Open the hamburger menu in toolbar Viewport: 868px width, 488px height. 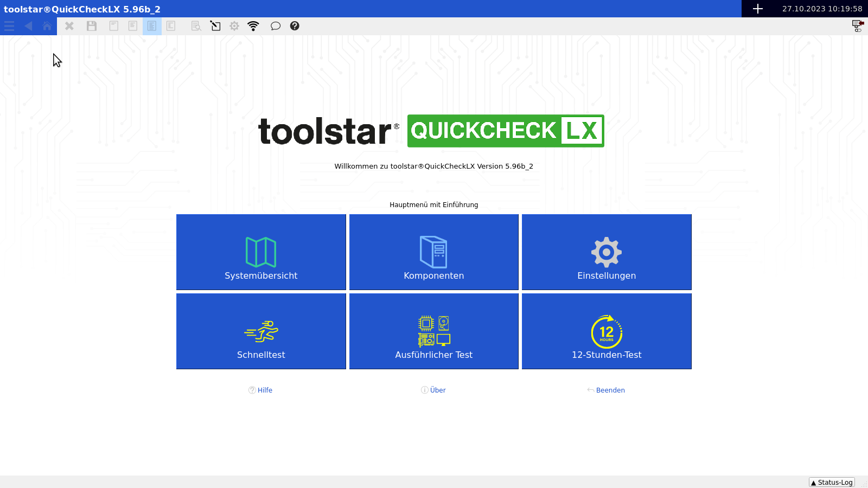(x=9, y=26)
